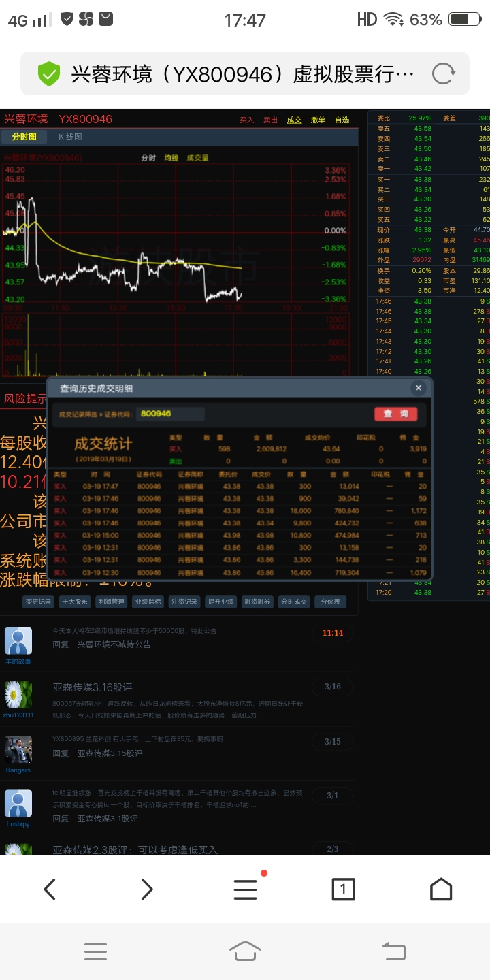Click the red 查询 button

point(395,414)
